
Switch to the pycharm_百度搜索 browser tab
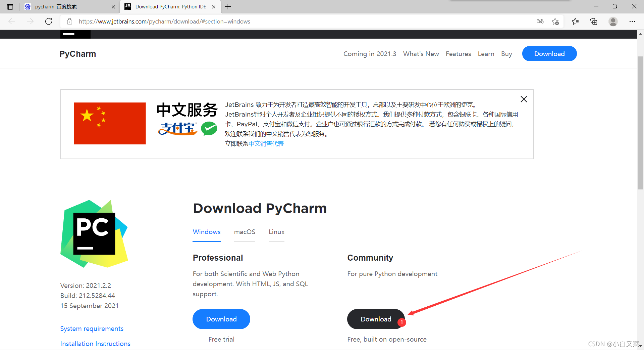click(x=70, y=7)
